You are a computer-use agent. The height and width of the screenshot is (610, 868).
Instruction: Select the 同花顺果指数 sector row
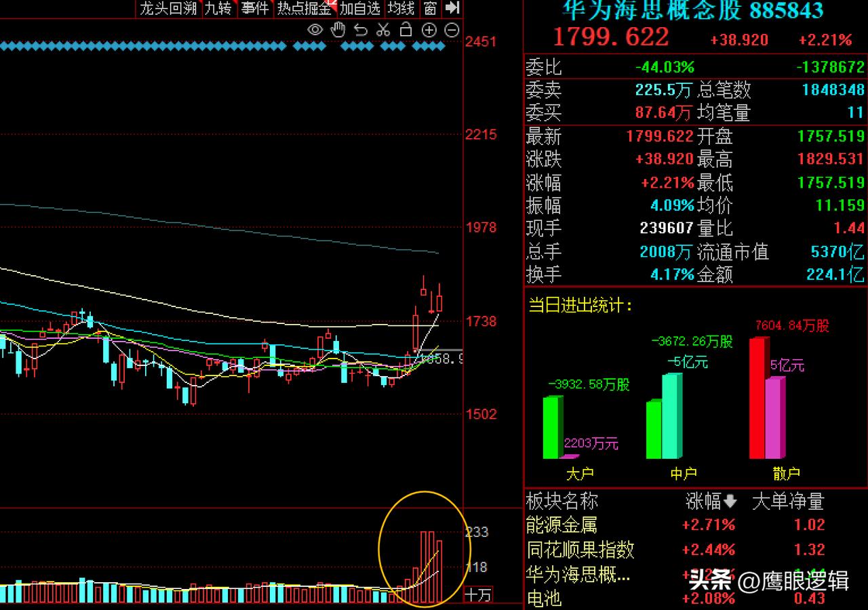pyautogui.click(x=696, y=549)
